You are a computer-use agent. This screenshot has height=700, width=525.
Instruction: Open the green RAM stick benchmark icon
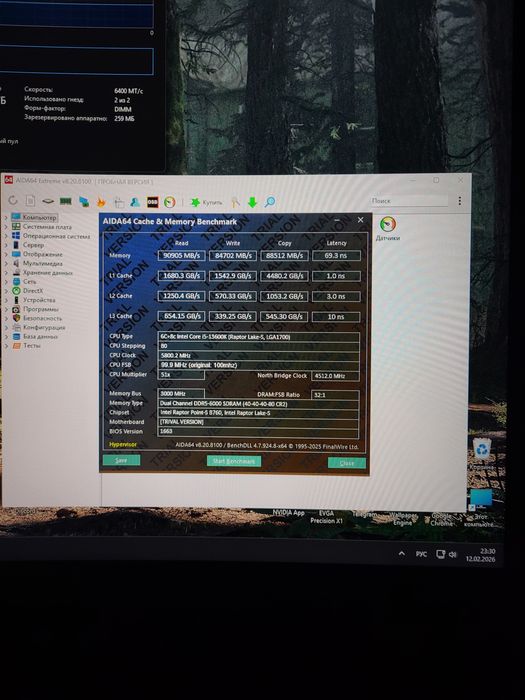[x=66, y=201]
